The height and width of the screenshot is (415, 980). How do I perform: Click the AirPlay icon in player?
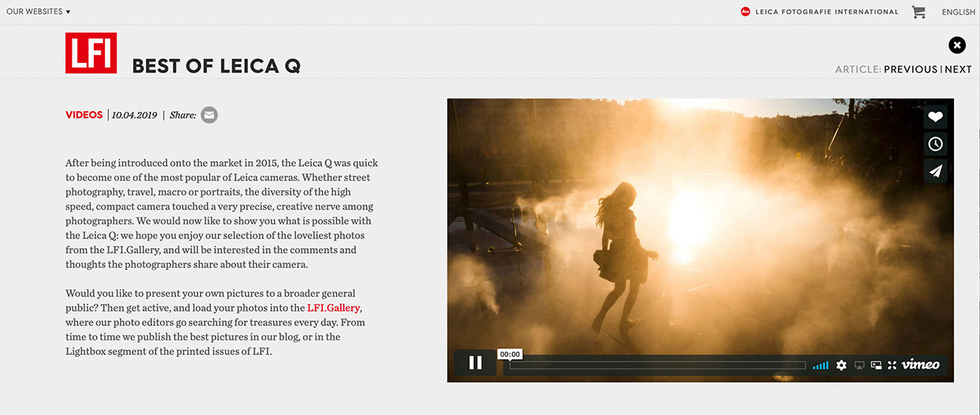pyautogui.click(x=860, y=365)
